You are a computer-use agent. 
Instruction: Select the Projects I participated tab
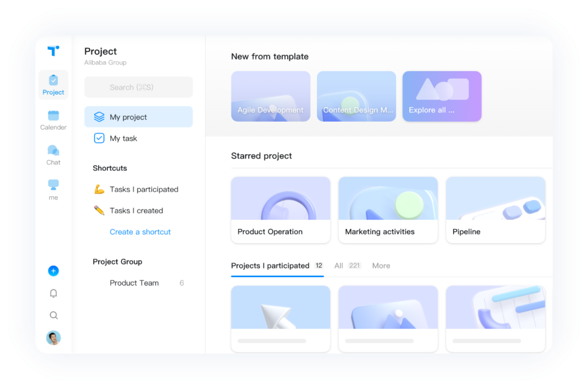pyautogui.click(x=270, y=266)
